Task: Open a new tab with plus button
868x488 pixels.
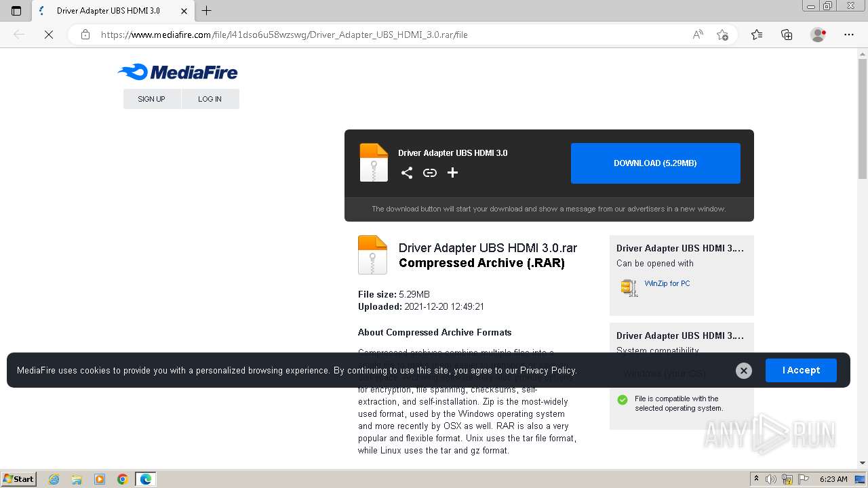Action: 207,11
